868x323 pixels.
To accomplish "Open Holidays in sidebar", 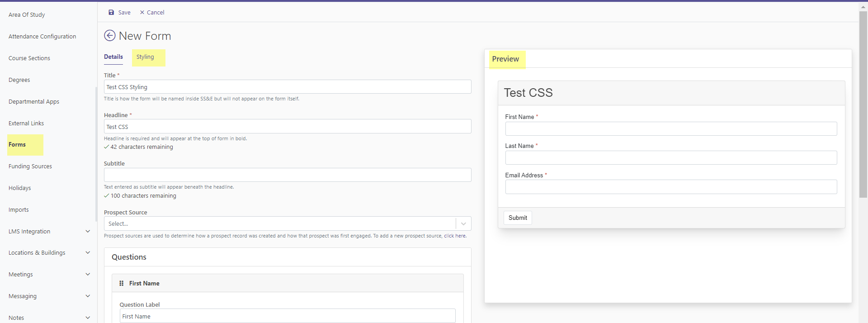I will (20, 188).
